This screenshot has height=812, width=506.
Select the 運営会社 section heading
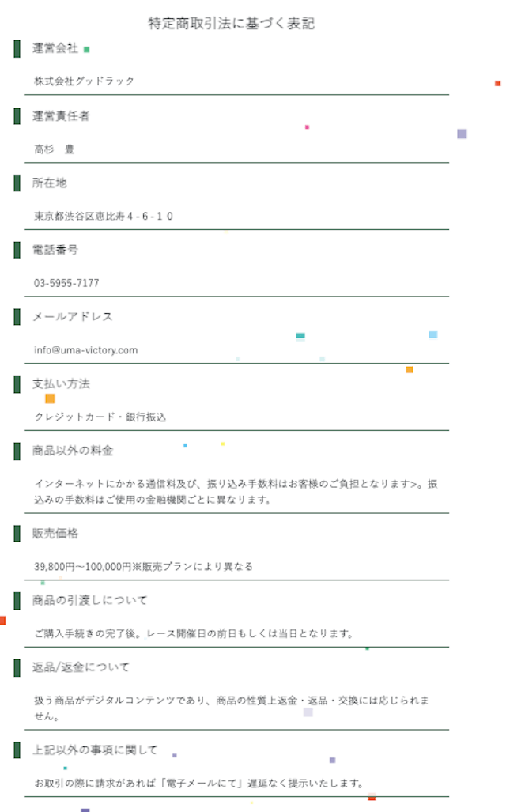[55, 48]
